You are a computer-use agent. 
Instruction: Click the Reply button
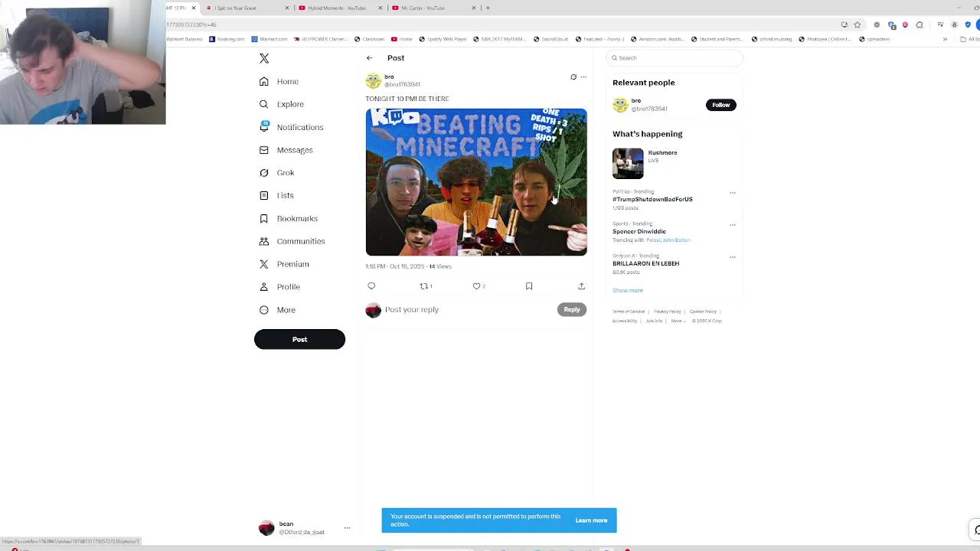point(572,309)
